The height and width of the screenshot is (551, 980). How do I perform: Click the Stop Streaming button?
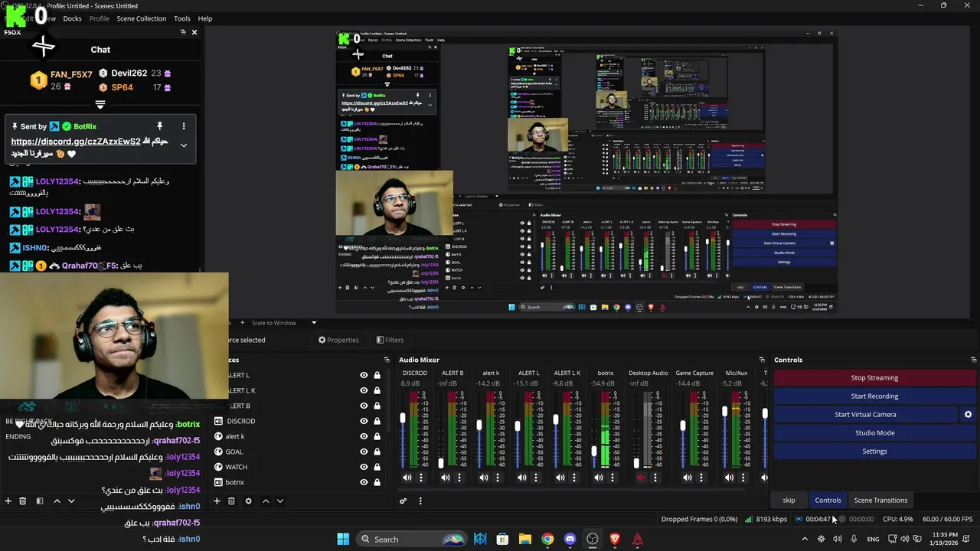(874, 378)
